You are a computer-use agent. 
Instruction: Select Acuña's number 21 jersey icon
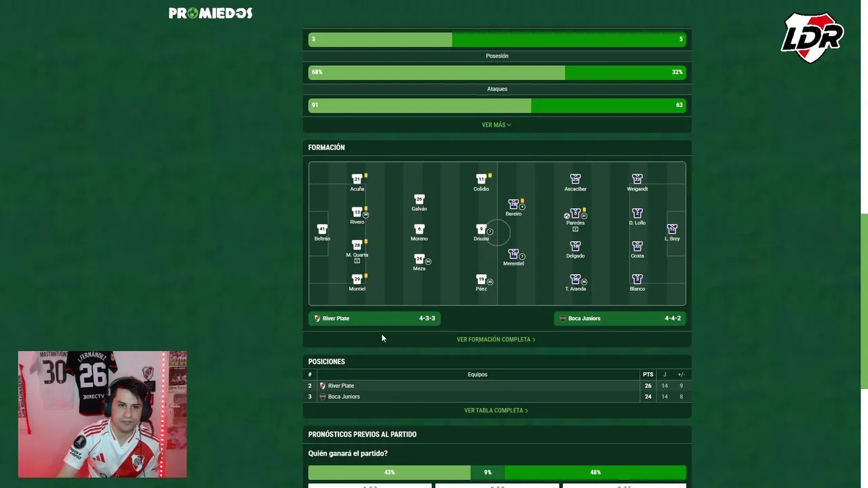point(357,179)
